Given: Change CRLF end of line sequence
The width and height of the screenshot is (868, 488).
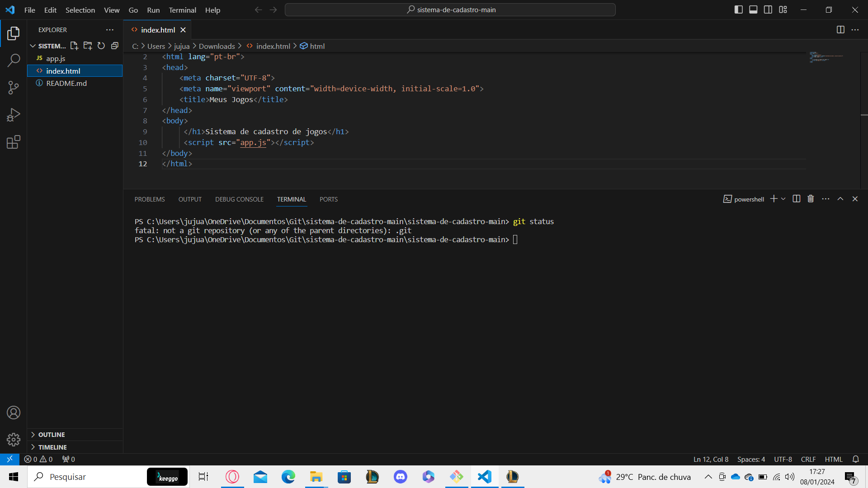Looking at the screenshot, I should click(808, 459).
